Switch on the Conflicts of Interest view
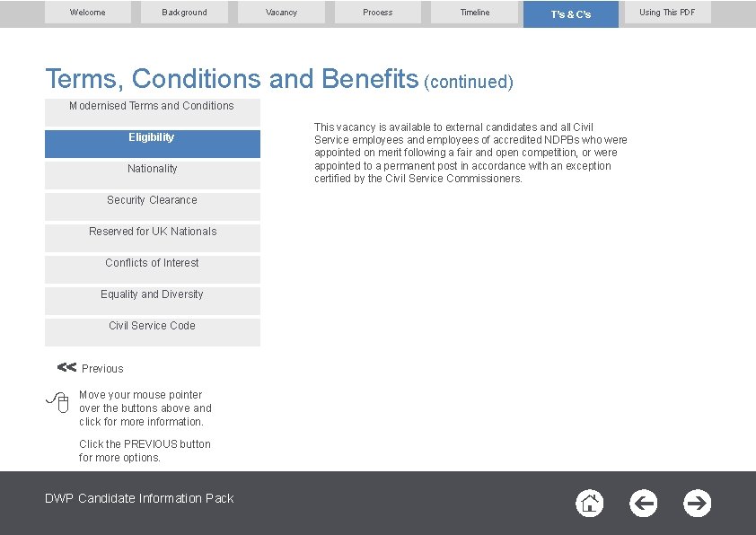756x535 pixels. coord(152,269)
